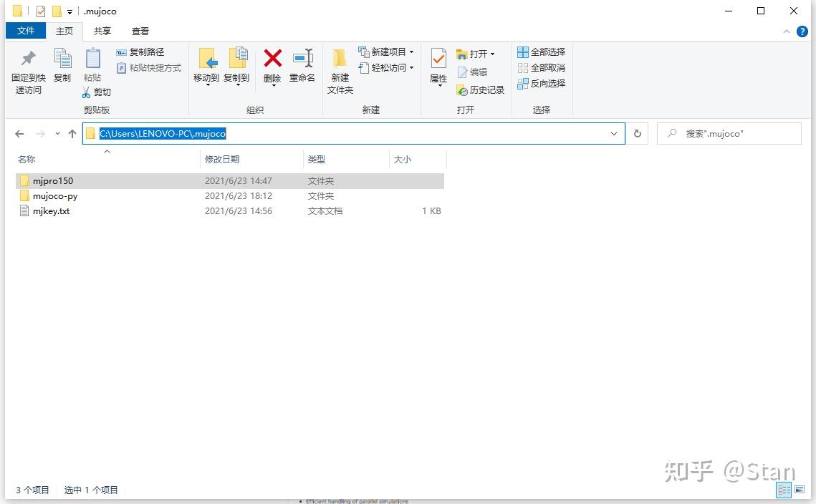Open History (历史记录)
This screenshot has width=816, height=504.
[x=480, y=90]
